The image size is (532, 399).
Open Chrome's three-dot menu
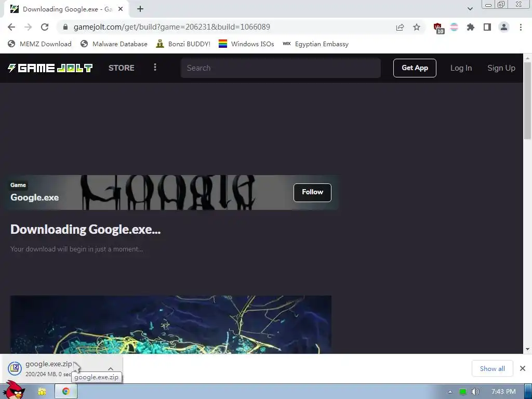point(521,27)
